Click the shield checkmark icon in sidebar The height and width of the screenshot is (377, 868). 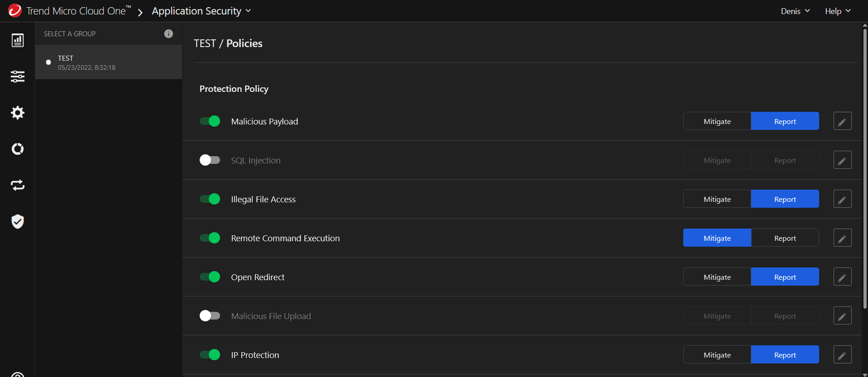(x=18, y=221)
